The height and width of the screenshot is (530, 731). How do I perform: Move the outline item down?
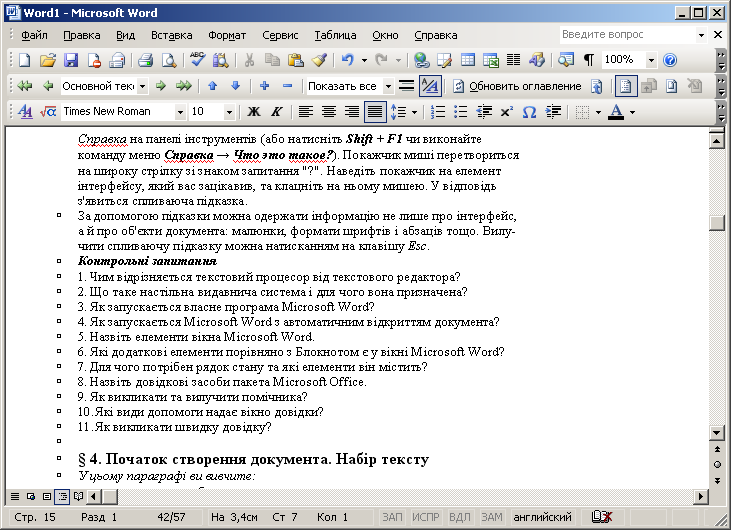click(236, 86)
